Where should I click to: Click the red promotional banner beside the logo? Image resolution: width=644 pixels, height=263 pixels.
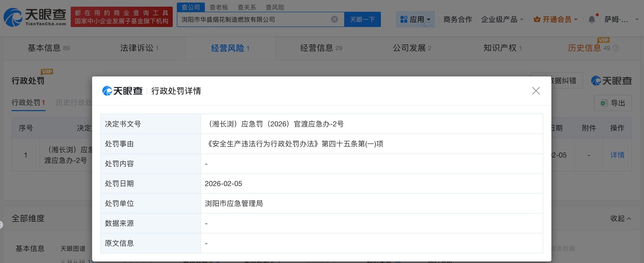(122, 17)
